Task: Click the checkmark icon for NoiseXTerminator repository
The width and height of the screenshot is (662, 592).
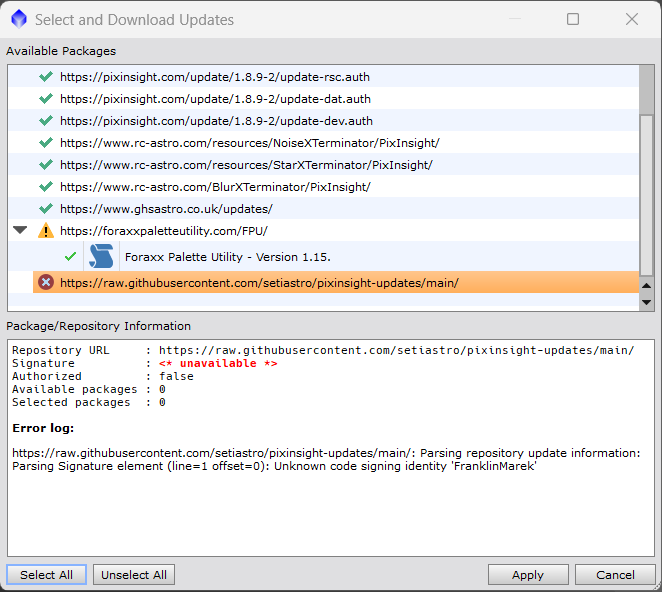Action: (x=46, y=142)
